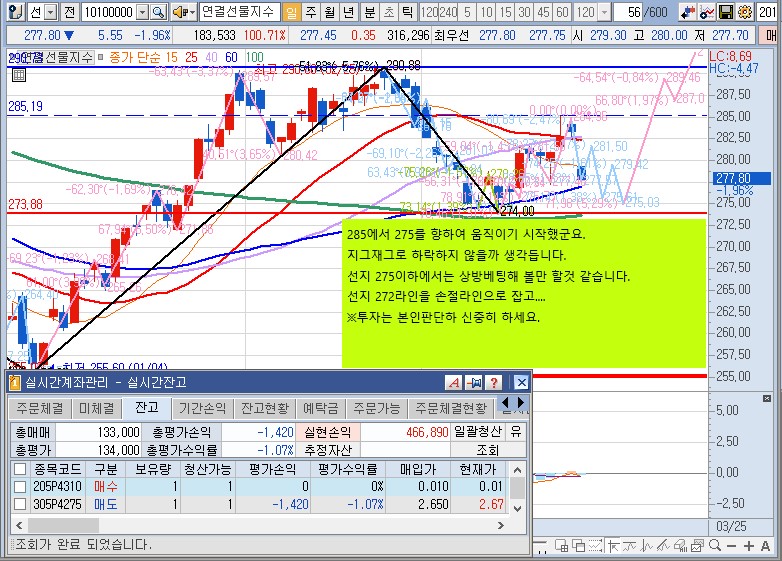Click the plus zoom-in icon in bottom toolbar
782x561 pixels.
[749, 547]
